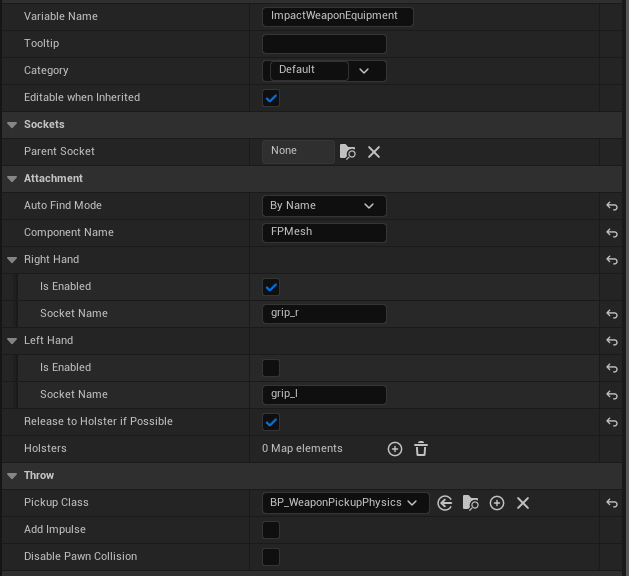Click the empty Tooltip field
The height and width of the screenshot is (576, 629).
click(324, 44)
